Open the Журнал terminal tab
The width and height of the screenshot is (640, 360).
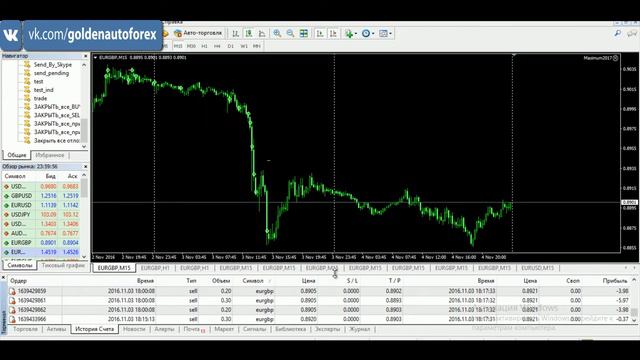click(360, 329)
